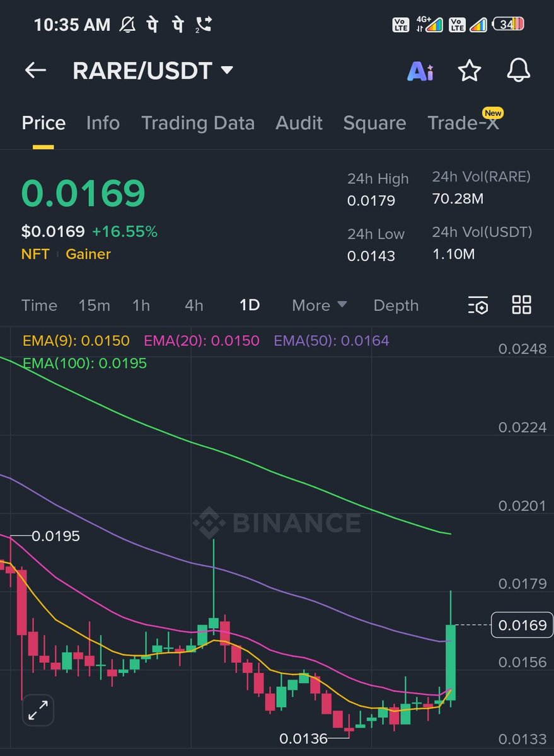Enable the 4h candle interval

193,305
